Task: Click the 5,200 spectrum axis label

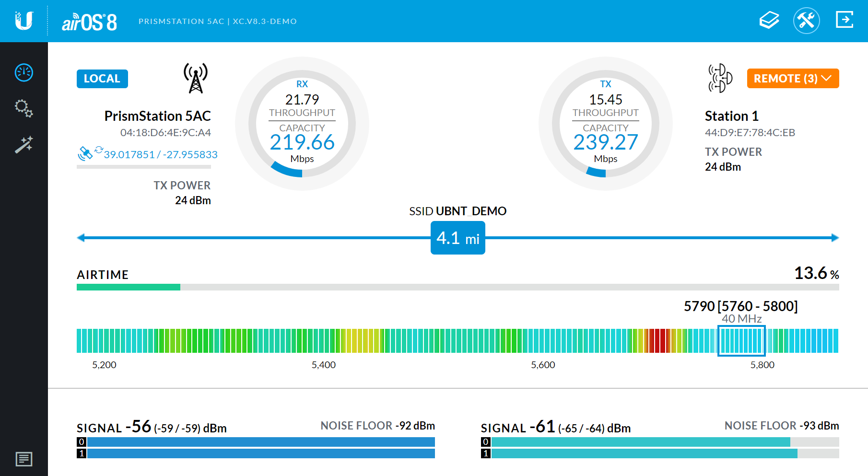Action: click(104, 365)
